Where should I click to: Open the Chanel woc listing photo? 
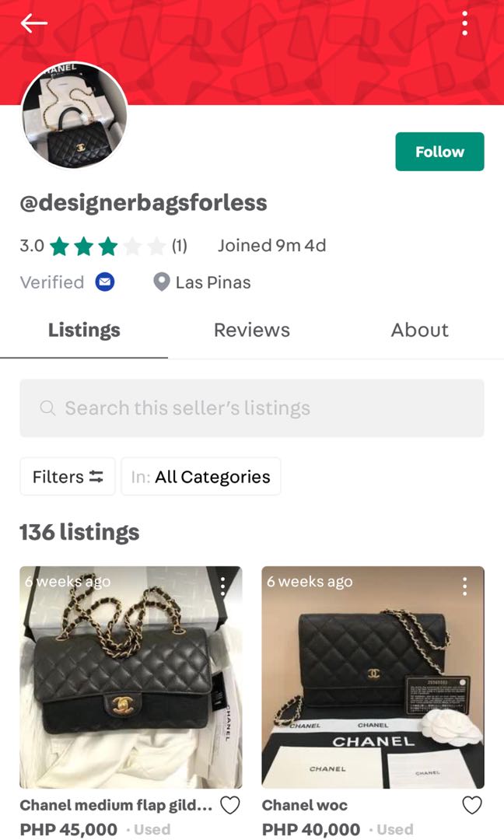[x=373, y=677]
